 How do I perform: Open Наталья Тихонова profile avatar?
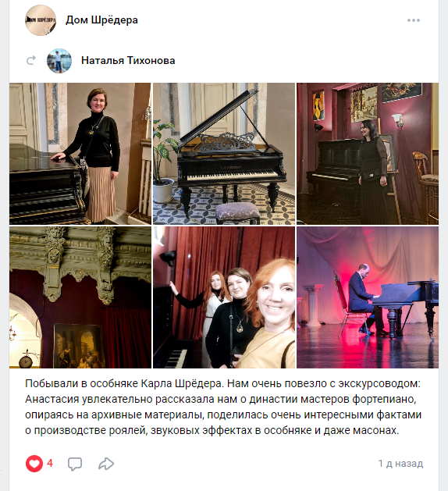[x=59, y=61]
